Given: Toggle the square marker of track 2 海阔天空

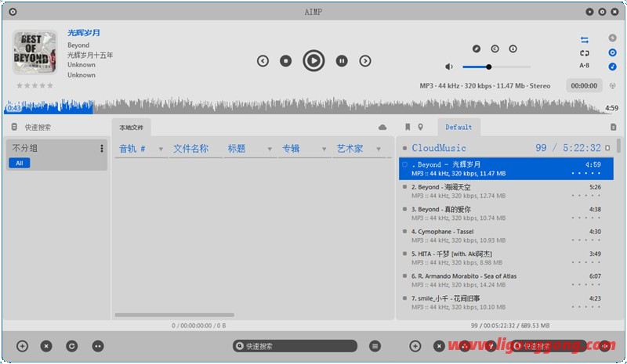Looking at the screenshot, I should [404, 186].
